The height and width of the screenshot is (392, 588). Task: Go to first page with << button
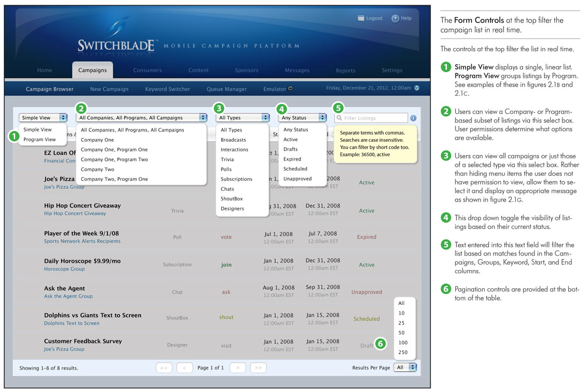click(164, 368)
